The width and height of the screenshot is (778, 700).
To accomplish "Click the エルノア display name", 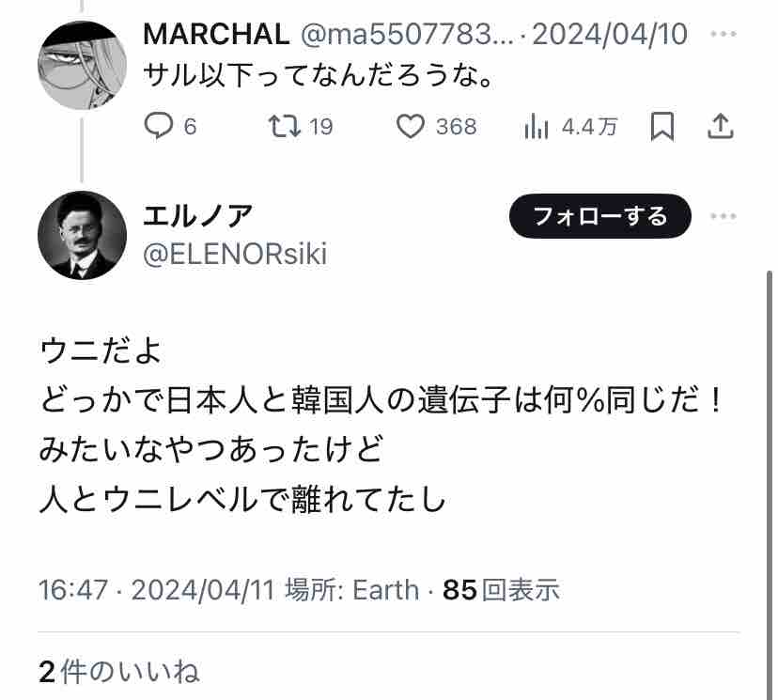I will click(198, 216).
